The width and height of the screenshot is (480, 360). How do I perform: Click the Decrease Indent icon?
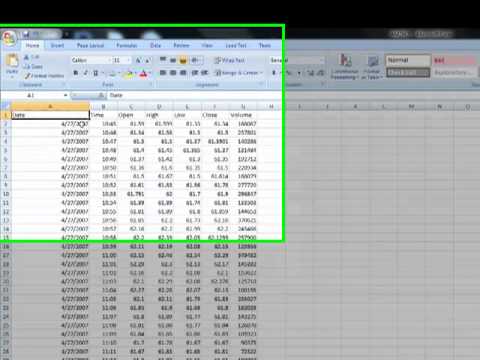(x=195, y=73)
